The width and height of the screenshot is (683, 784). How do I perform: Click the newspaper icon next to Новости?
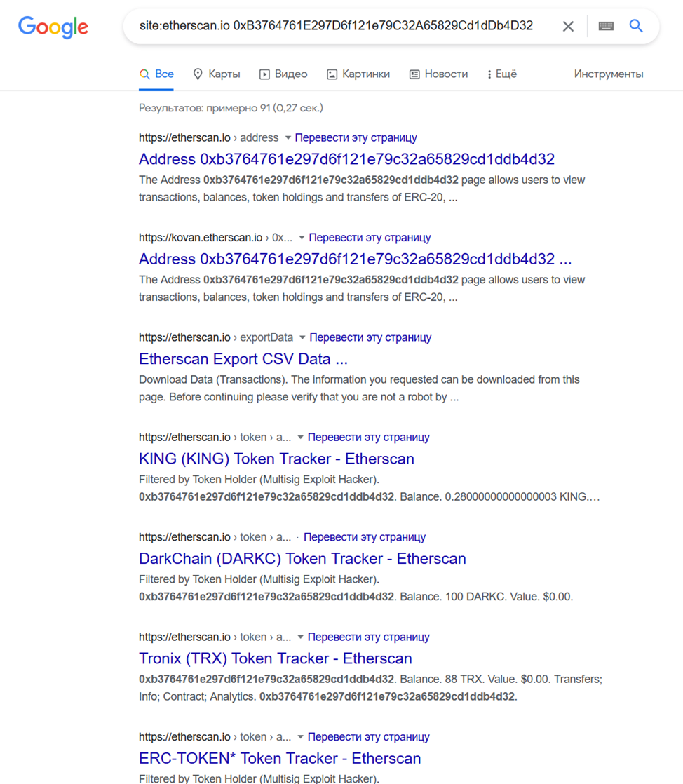[x=414, y=74]
